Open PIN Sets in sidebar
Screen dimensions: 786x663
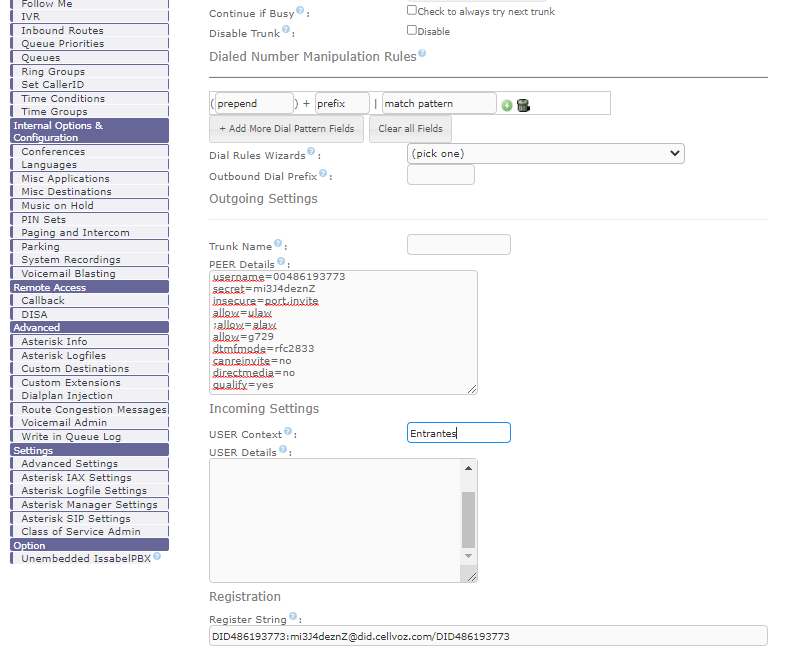44,219
